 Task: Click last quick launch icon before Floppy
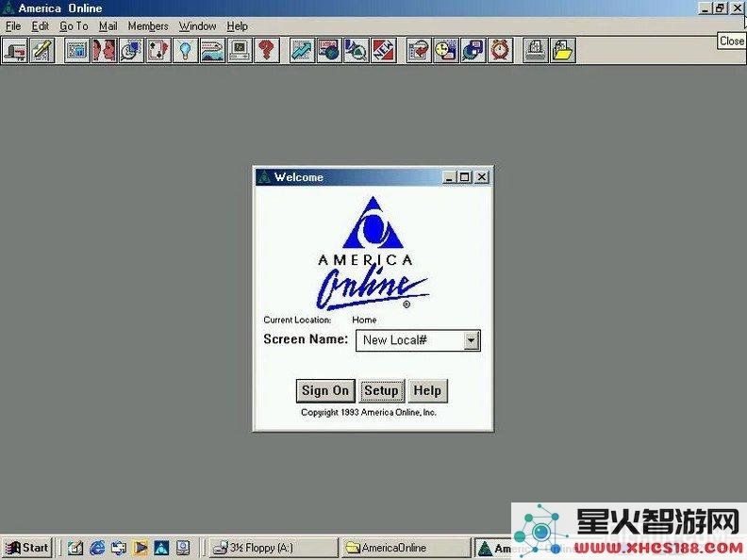click(183, 548)
